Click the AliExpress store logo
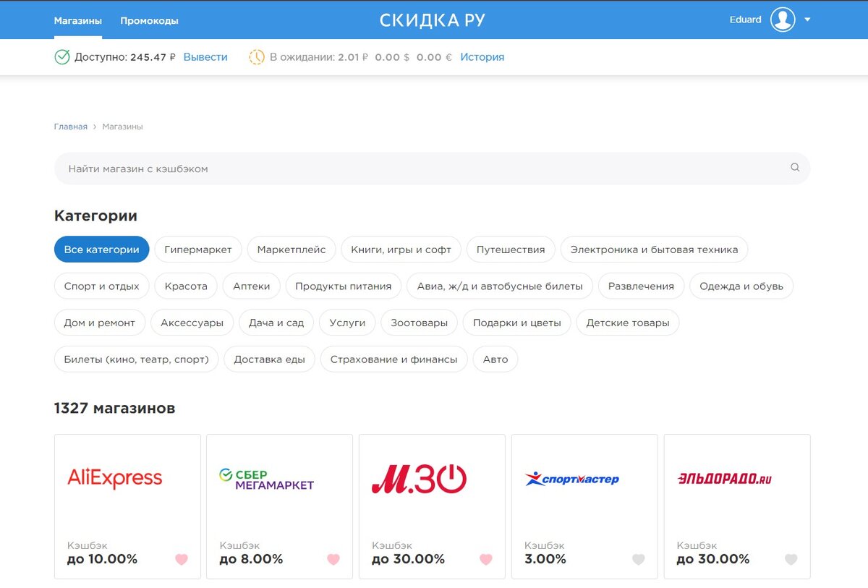 (x=116, y=477)
